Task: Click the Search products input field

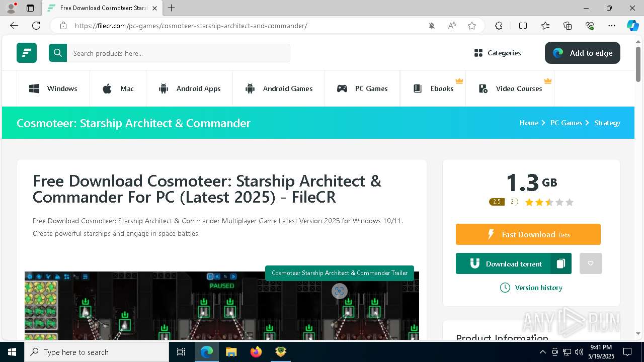Action: pyautogui.click(x=179, y=53)
